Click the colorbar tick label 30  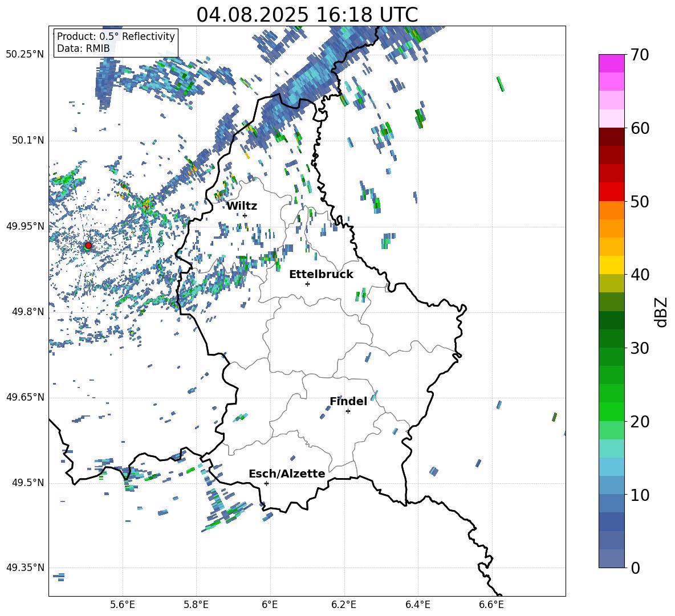pos(640,348)
